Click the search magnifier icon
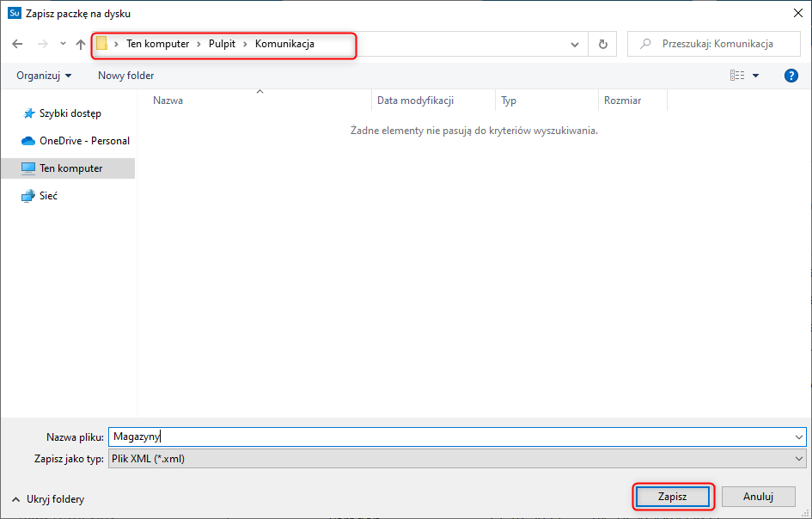The width and height of the screenshot is (812, 519). (645, 44)
